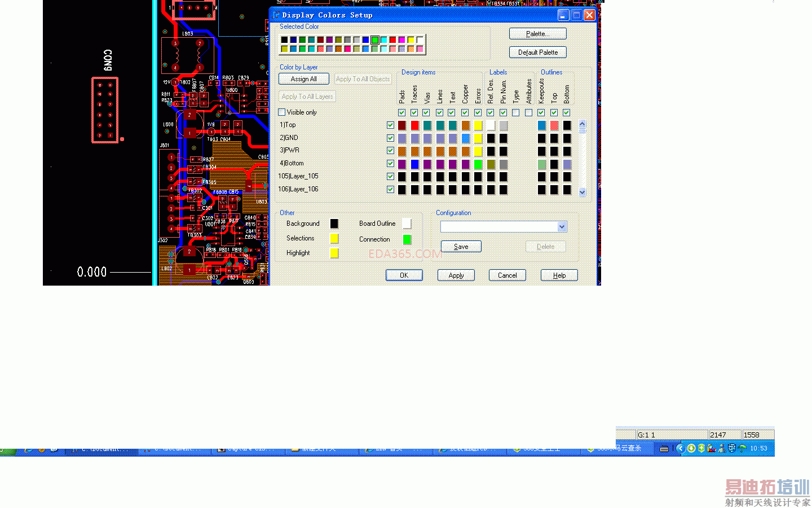Select the 2)GND layer Copper blue swatch
This screenshot has height=508, width=812.
pyautogui.click(x=466, y=138)
